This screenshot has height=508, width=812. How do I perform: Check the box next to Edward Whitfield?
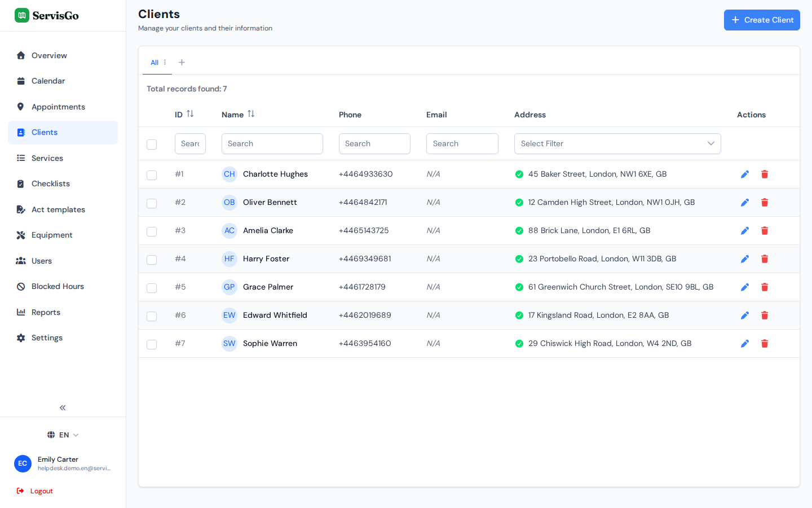[x=152, y=316]
